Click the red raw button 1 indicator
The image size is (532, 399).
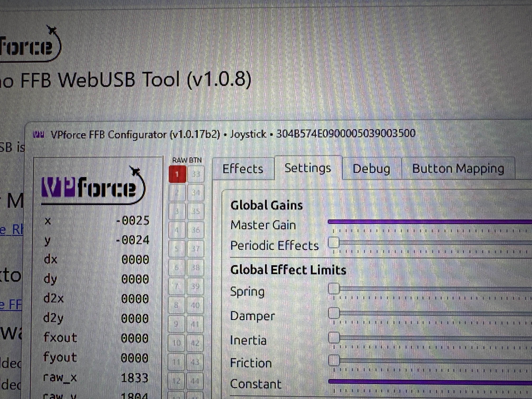tap(177, 174)
